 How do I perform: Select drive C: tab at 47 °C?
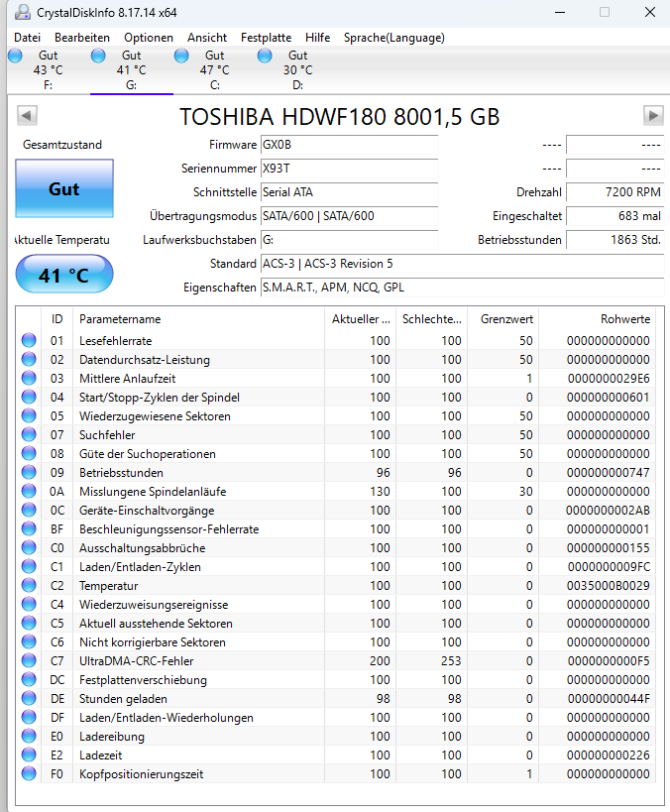pyautogui.click(x=214, y=70)
